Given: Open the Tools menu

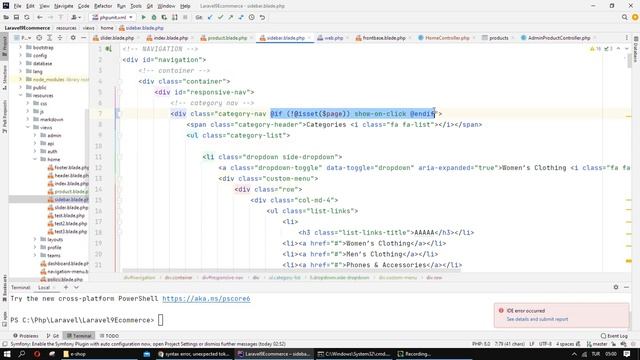Looking at the screenshot, I should coord(136,6).
